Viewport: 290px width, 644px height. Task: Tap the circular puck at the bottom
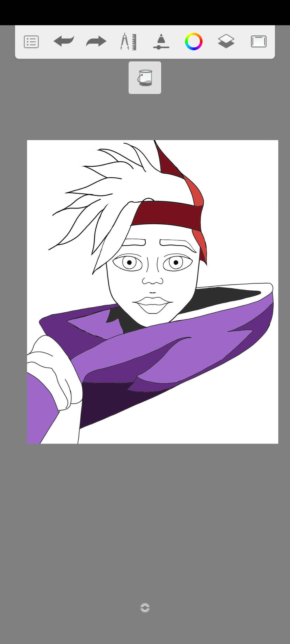[145, 608]
